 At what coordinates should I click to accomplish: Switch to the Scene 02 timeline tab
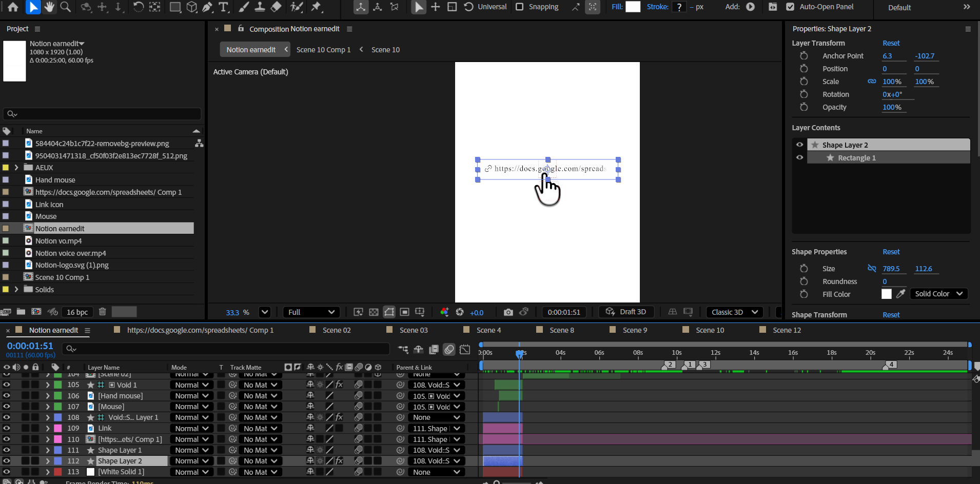click(337, 330)
